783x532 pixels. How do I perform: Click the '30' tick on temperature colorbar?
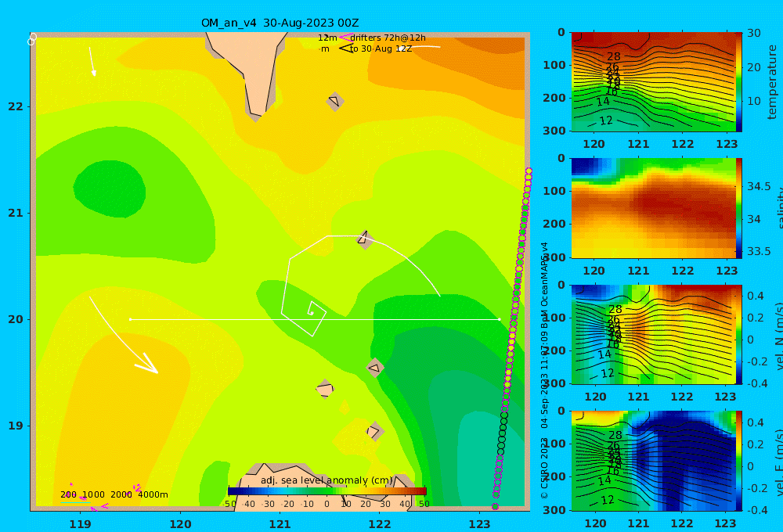pos(754,34)
